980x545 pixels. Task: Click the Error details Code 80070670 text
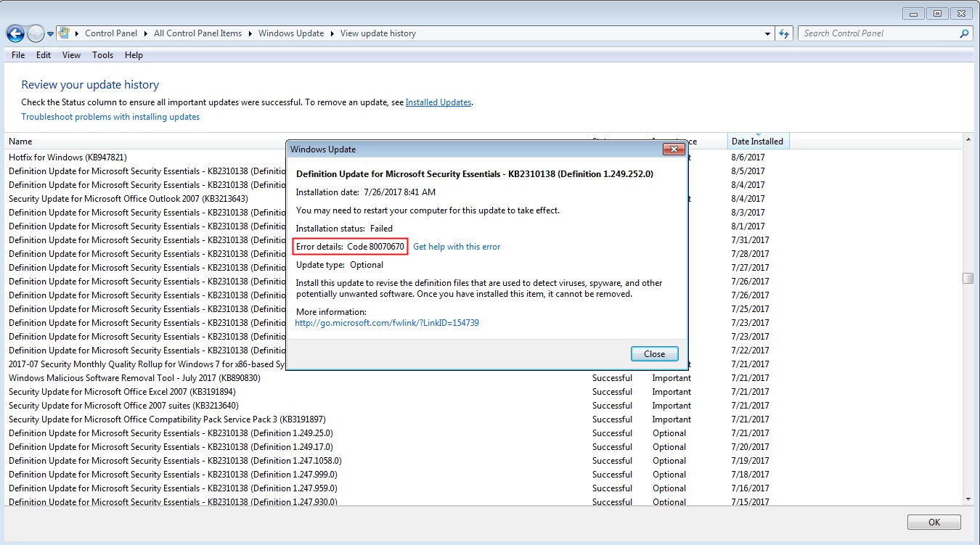[350, 247]
